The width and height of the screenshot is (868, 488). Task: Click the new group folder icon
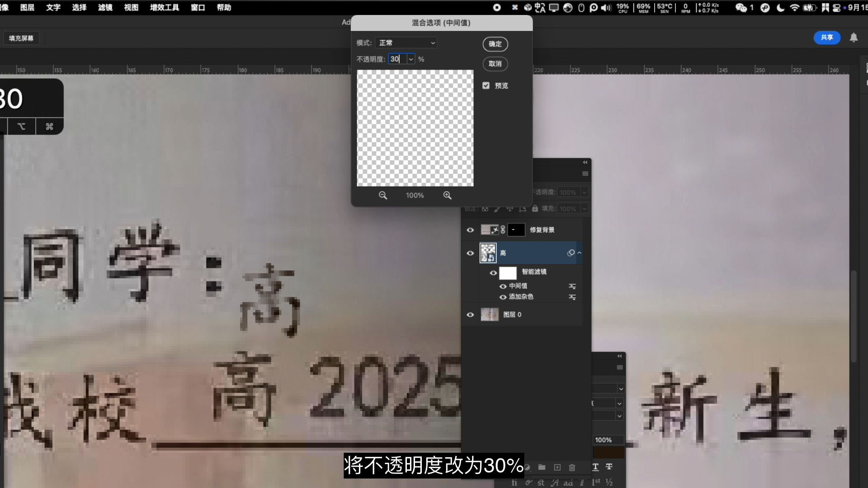[542, 467]
